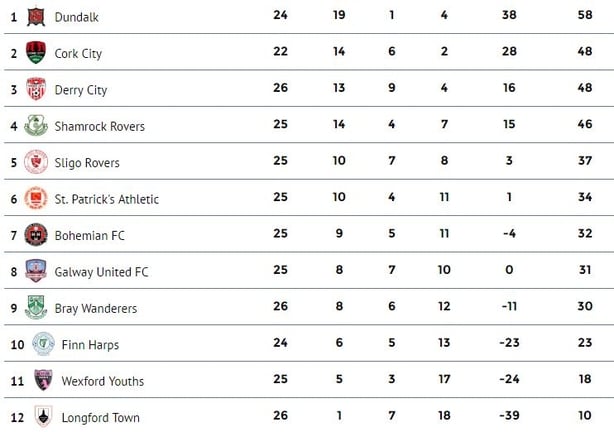Click Dundalk's 58 points value
Viewport: 614px width, 432px height.
click(585, 15)
